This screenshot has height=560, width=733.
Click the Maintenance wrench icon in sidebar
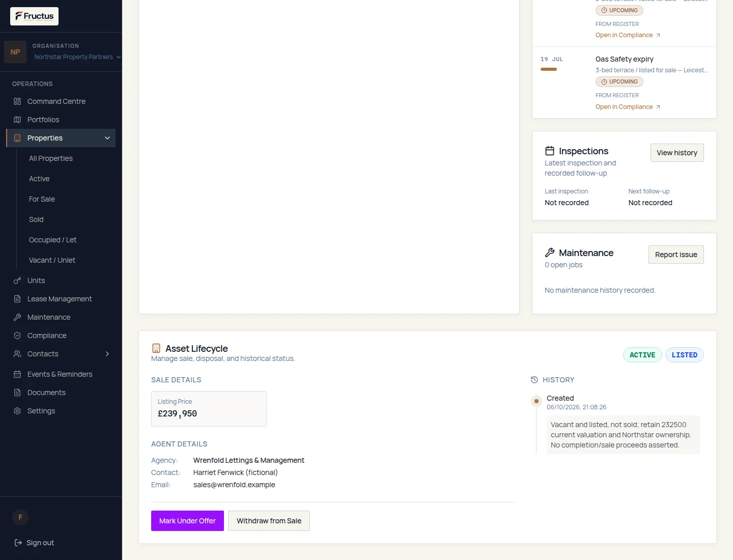click(17, 317)
